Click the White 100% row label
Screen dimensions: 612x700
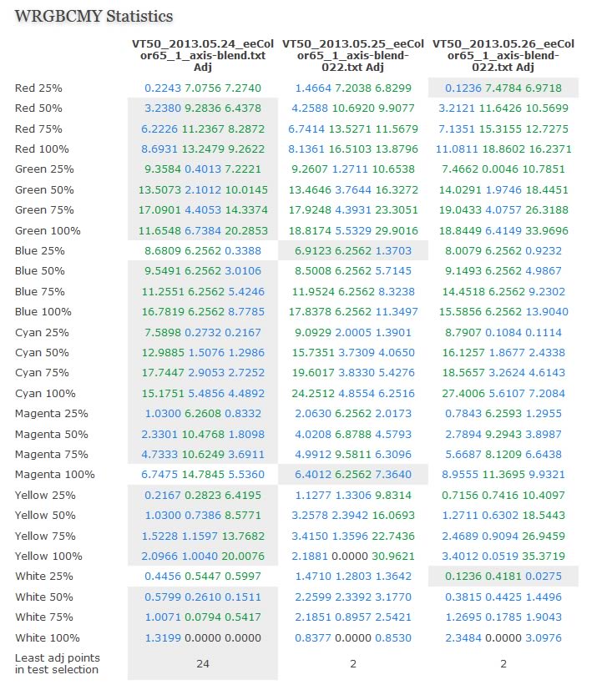(48, 638)
